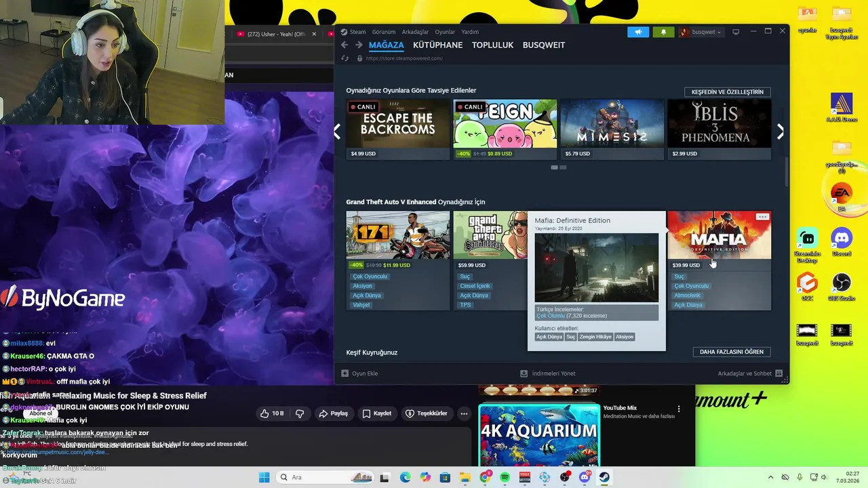Open A.A.U. Demo desktop shortcut
The image size is (868, 488).
(842, 107)
